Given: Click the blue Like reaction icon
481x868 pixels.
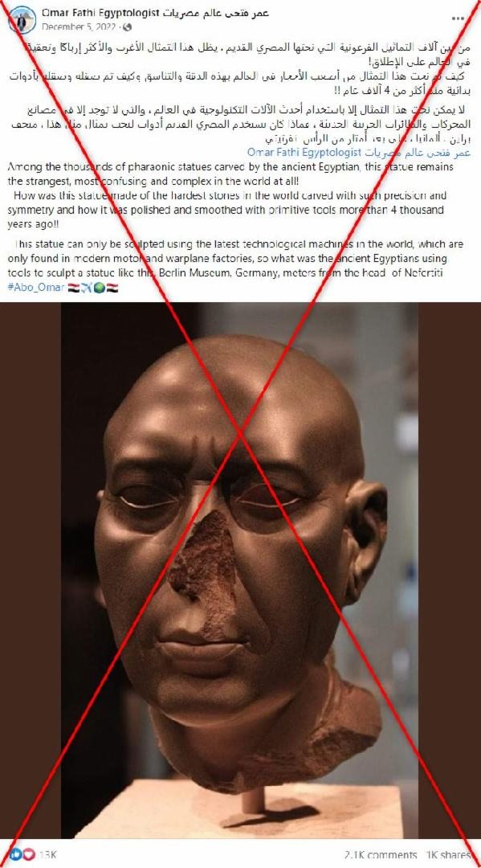Looking at the screenshot, I should tap(15, 854).
